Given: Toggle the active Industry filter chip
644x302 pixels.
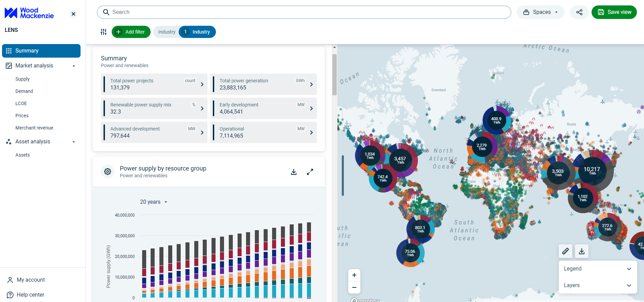Looking at the screenshot, I should (197, 32).
